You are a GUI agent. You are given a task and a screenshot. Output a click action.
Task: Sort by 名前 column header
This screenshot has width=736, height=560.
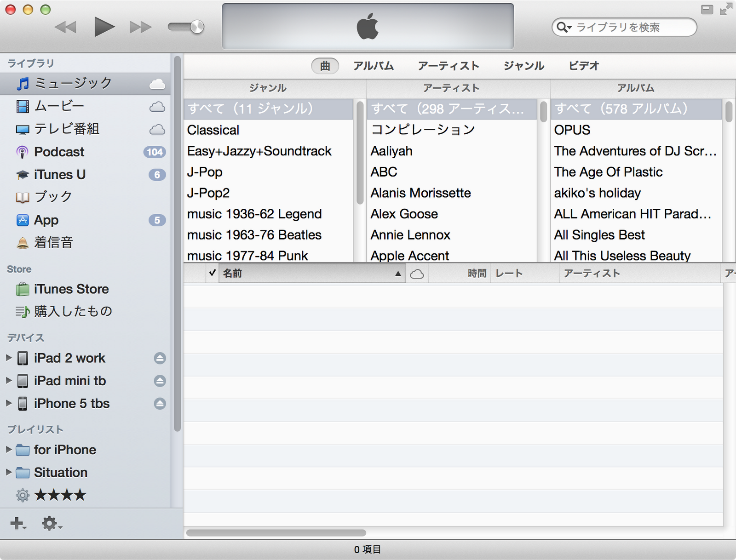pyautogui.click(x=312, y=273)
